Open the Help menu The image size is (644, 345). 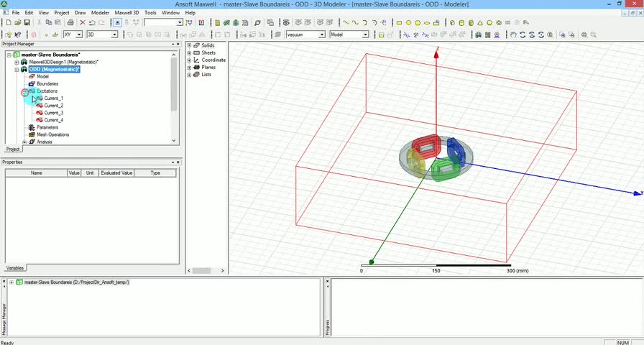coord(190,13)
